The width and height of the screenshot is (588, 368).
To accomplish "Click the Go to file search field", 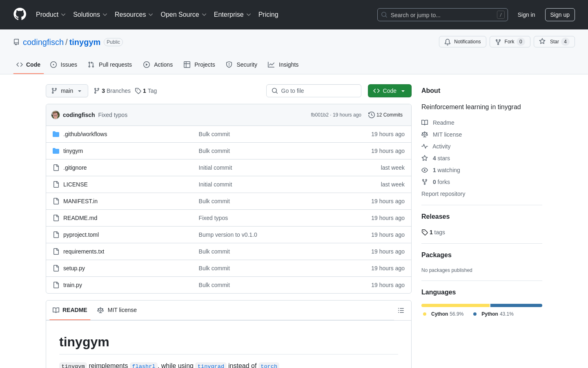I will (314, 91).
